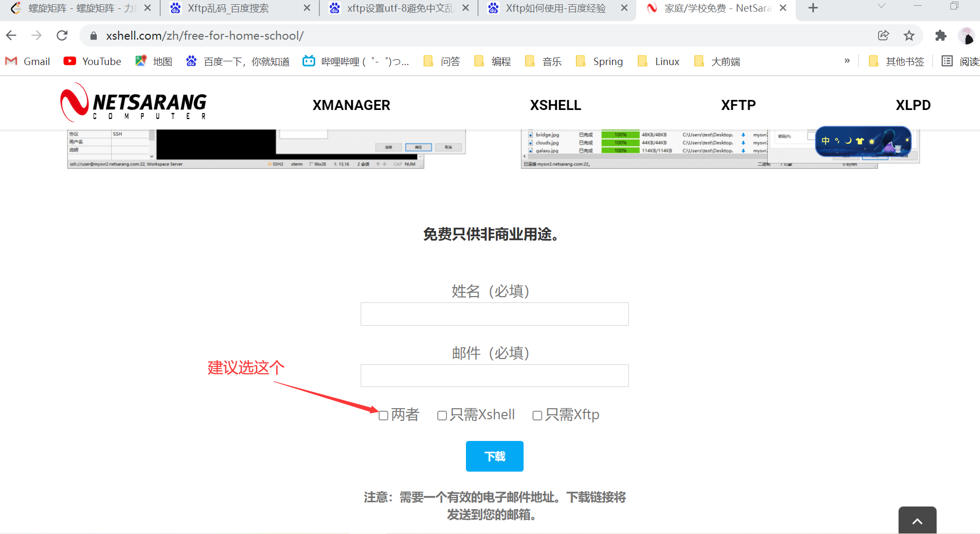Open the YouTube bookmark
Screen dimensions: 980x534
[93, 61]
